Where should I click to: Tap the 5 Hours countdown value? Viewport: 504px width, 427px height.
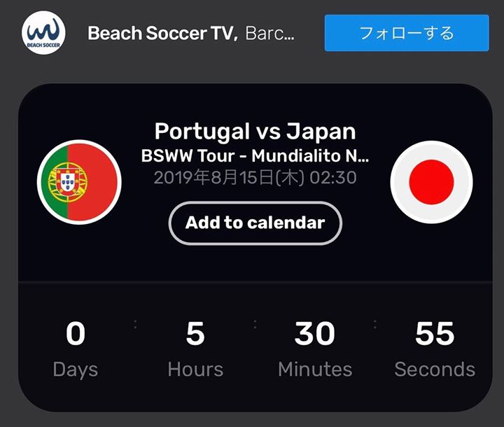[195, 334]
